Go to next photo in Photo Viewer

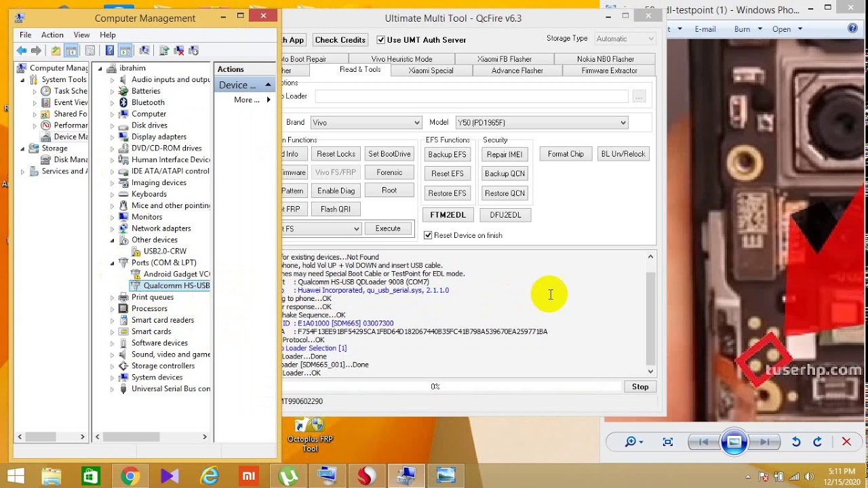coord(764,442)
